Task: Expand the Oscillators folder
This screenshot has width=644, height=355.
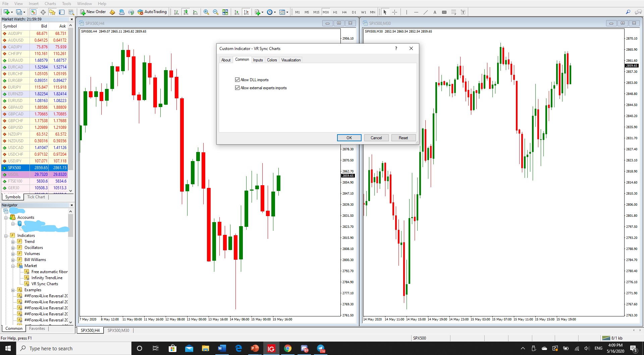Action: 13,248
